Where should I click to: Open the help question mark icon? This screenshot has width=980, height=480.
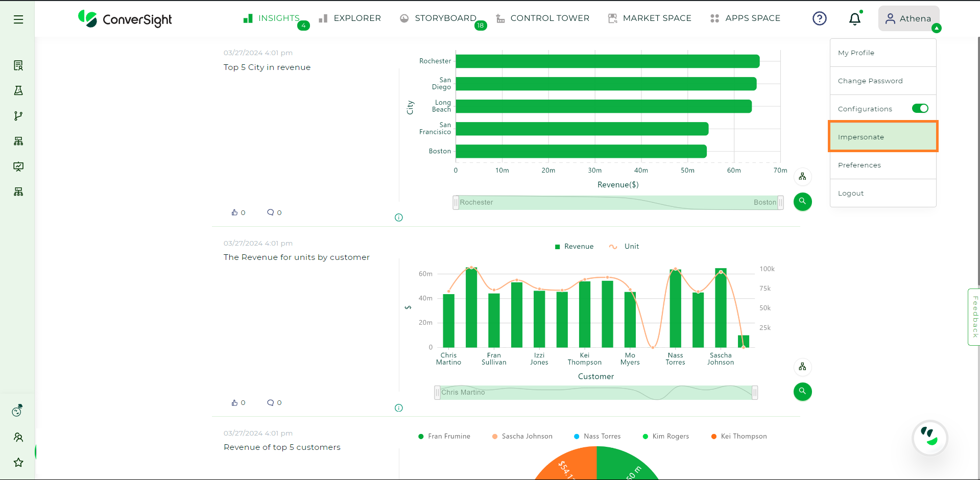pyautogui.click(x=819, y=18)
